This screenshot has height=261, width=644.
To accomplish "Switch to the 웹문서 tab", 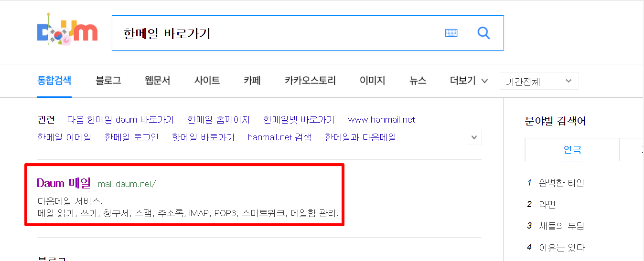I will pyautogui.click(x=158, y=81).
